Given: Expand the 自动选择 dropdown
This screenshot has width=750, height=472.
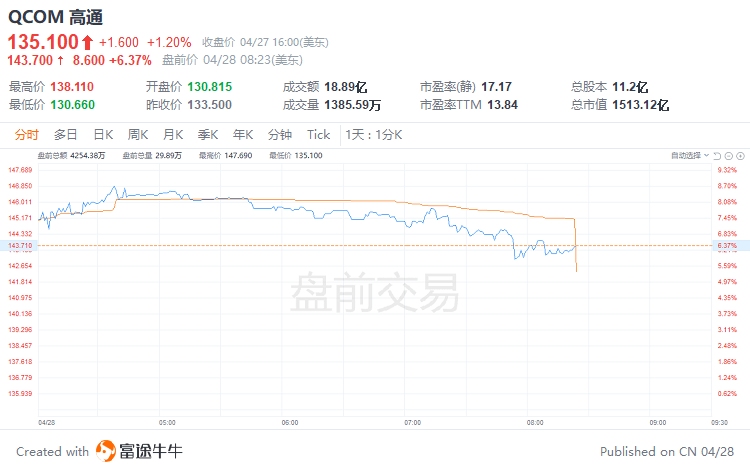Looking at the screenshot, I should coord(690,155).
